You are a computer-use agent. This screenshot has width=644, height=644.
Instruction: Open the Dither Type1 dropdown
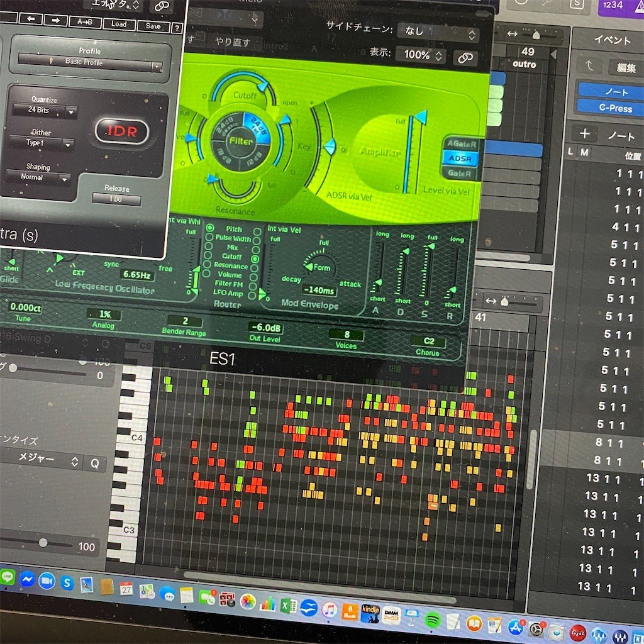pyautogui.click(x=41, y=143)
